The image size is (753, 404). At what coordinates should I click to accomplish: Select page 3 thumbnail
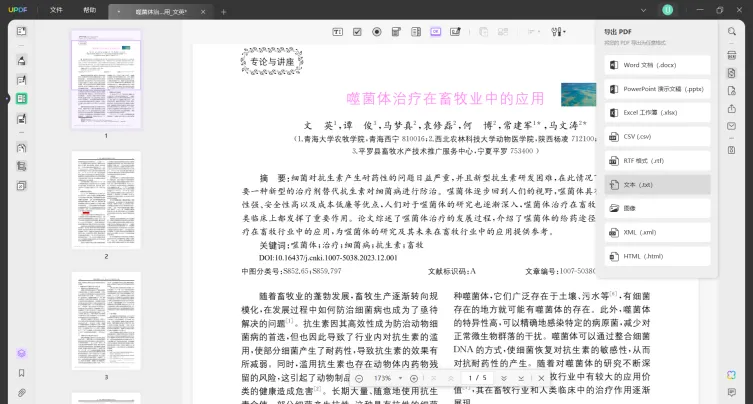click(x=106, y=321)
